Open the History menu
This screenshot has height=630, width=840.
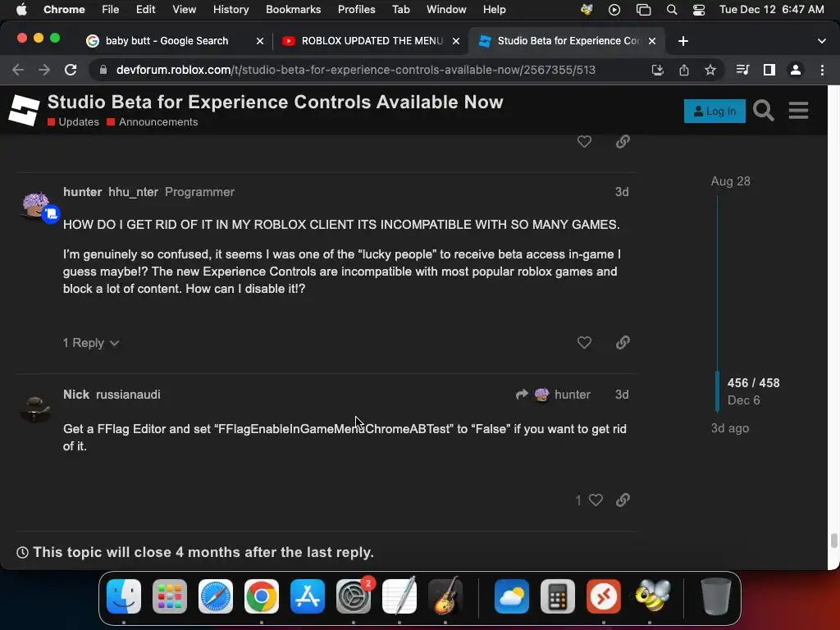point(231,10)
